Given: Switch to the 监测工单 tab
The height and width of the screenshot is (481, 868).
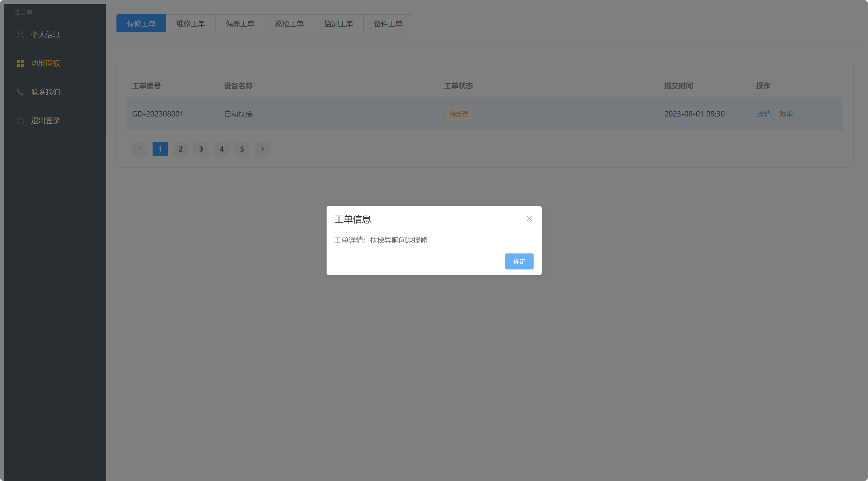Looking at the screenshot, I should [339, 24].
